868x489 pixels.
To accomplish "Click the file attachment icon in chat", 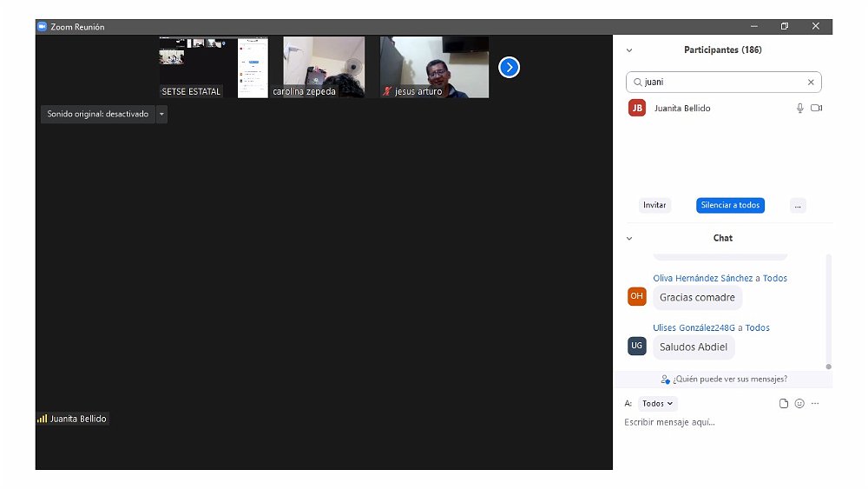I will click(784, 403).
